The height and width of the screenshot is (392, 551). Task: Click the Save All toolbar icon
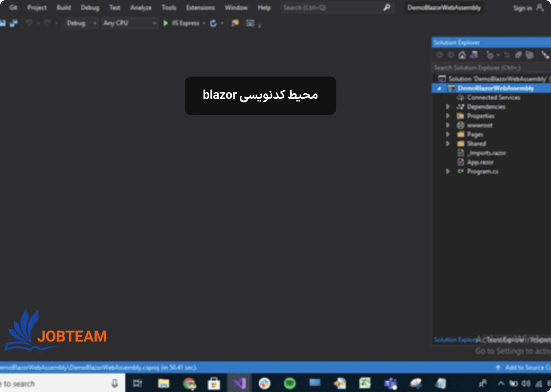[14, 23]
